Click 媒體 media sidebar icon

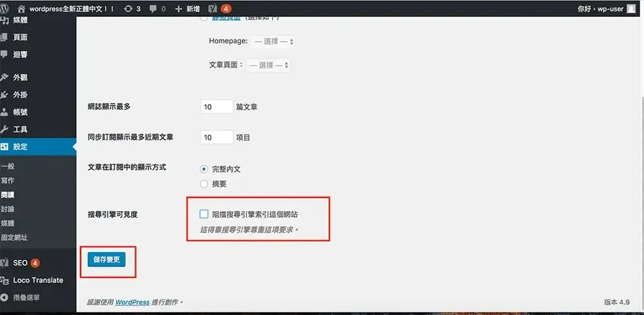4,20
